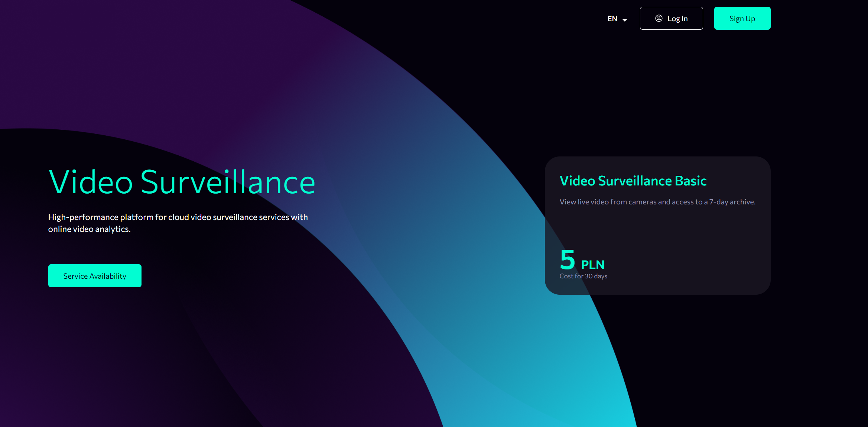The width and height of the screenshot is (868, 427).
Task: Click the caret arrow next to EN
Action: pyautogui.click(x=625, y=20)
